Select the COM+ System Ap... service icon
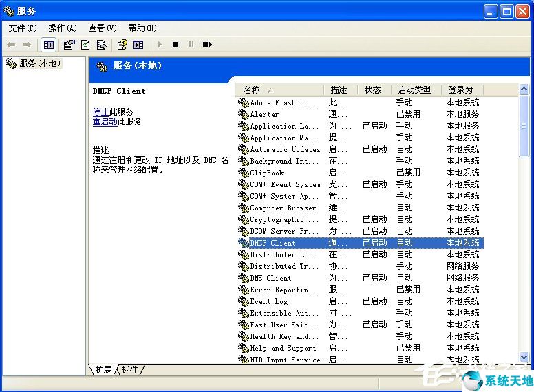Image resolution: width=534 pixels, height=392 pixels. tap(243, 196)
